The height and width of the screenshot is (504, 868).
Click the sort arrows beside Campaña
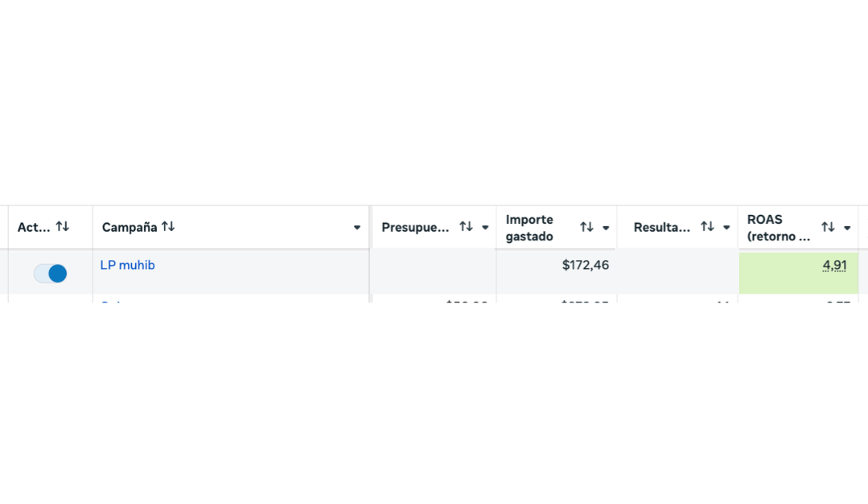click(168, 227)
